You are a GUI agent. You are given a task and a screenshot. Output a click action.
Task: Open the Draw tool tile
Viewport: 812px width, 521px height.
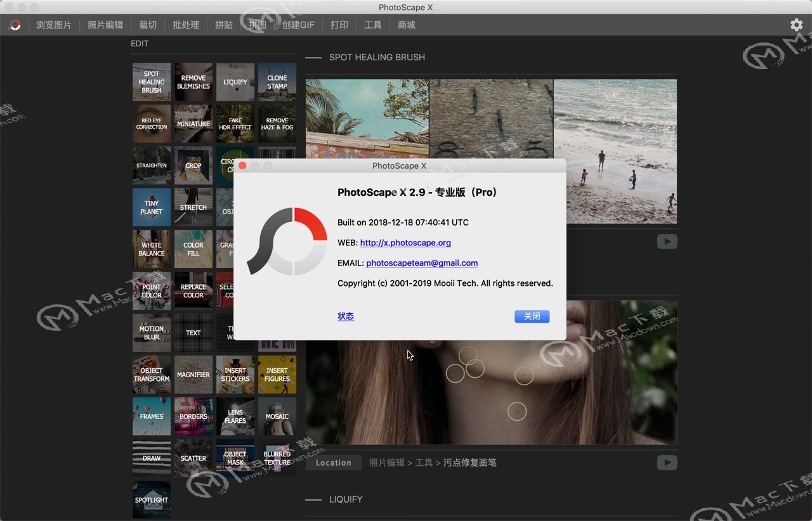[152, 458]
